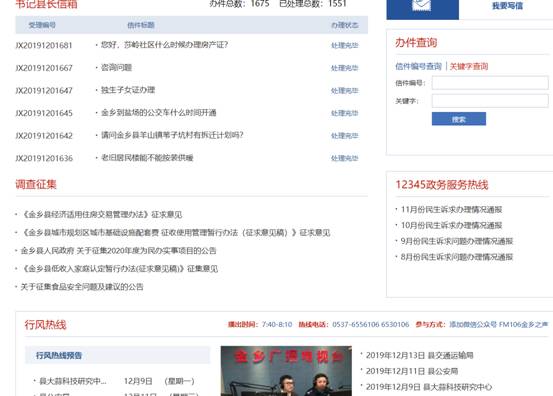Switch to 信件编号查询 tab
This screenshot has width=553, height=396.
418,66
